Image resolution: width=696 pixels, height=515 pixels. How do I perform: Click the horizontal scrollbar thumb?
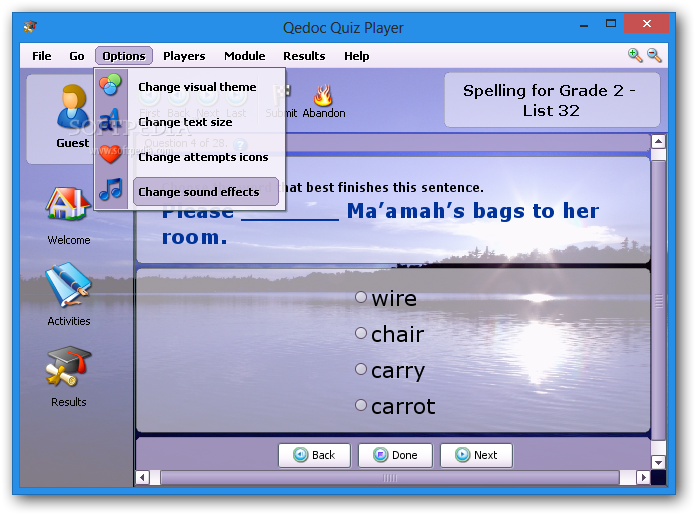[390, 478]
